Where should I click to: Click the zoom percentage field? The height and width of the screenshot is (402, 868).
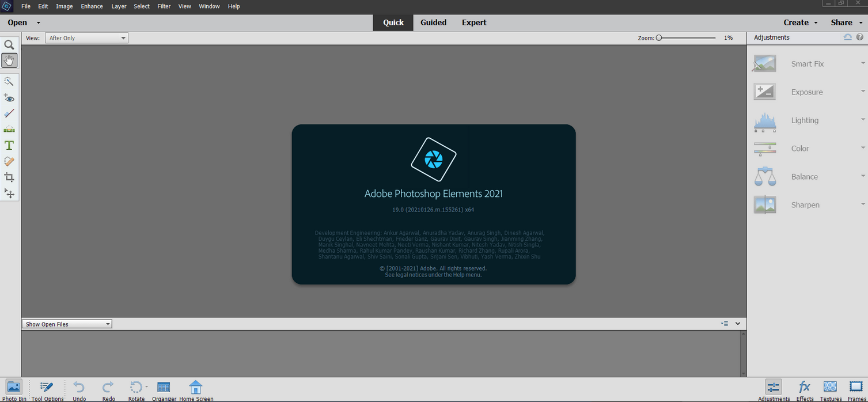point(729,38)
